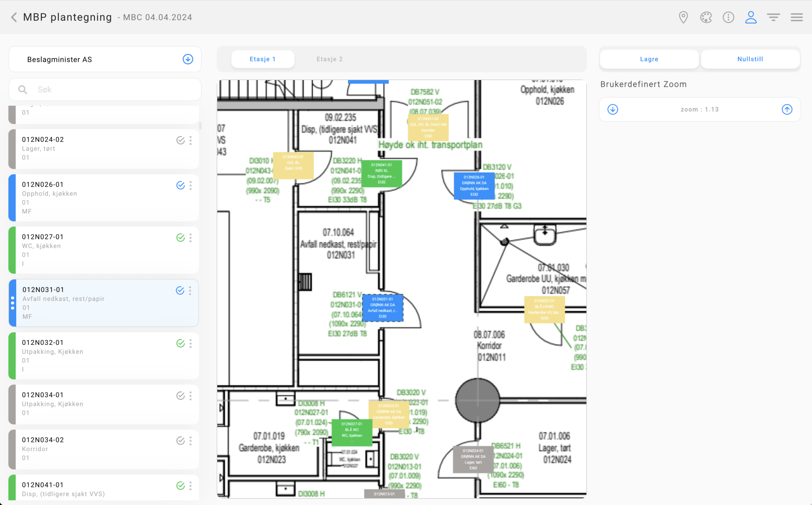Image resolution: width=812 pixels, height=505 pixels.
Task: Click the yellow 012N023-01 marker on plan
Action: click(x=389, y=414)
